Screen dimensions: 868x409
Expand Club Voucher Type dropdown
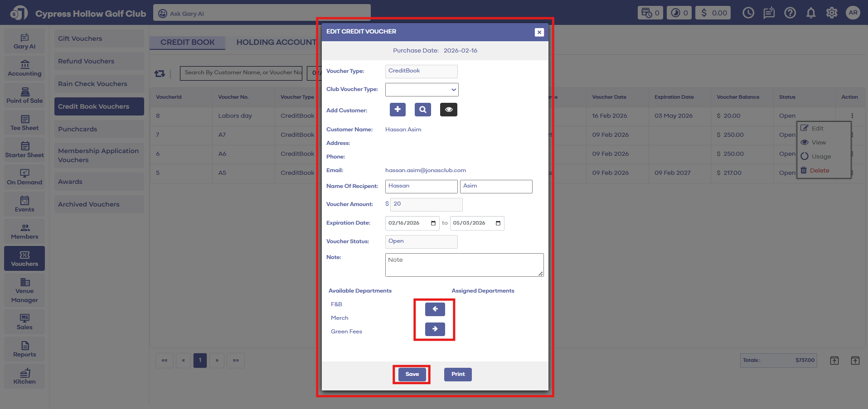tap(422, 90)
